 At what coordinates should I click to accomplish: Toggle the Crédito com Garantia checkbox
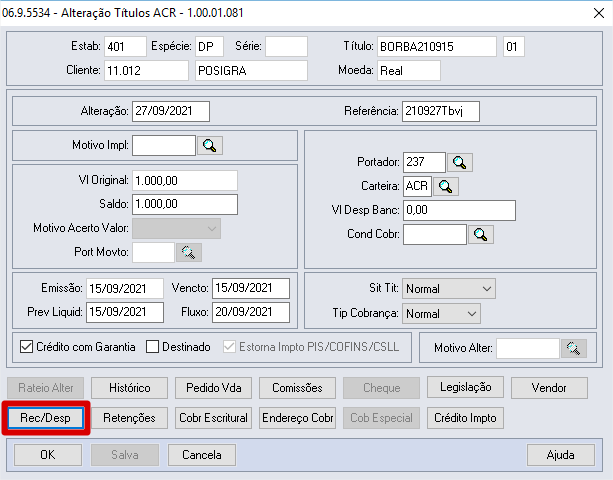coord(26,347)
